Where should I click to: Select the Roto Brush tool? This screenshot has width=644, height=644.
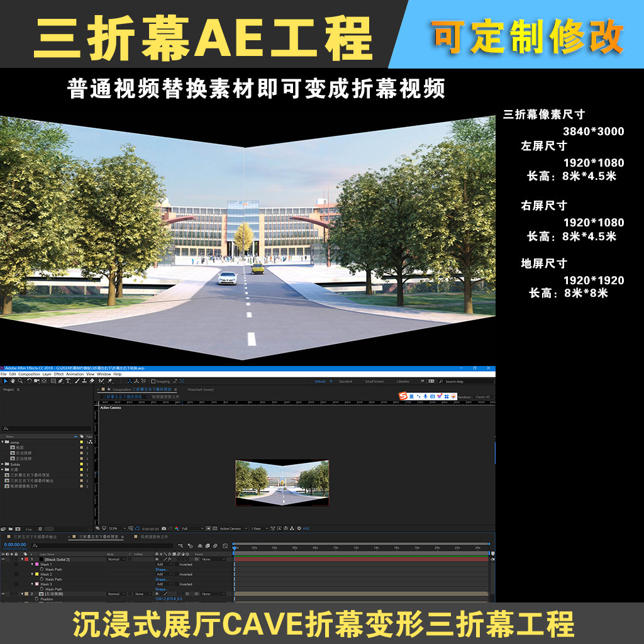coord(101,381)
